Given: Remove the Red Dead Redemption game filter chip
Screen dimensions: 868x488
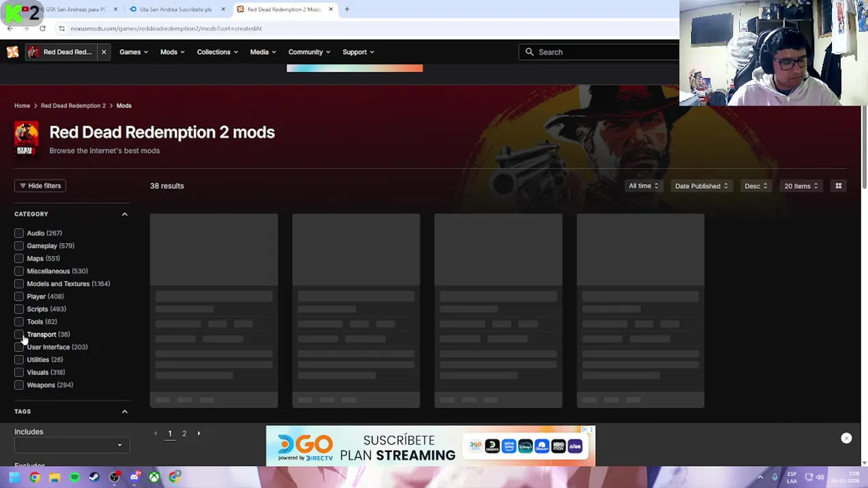Looking at the screenshot, I should [x=104, y=52].
